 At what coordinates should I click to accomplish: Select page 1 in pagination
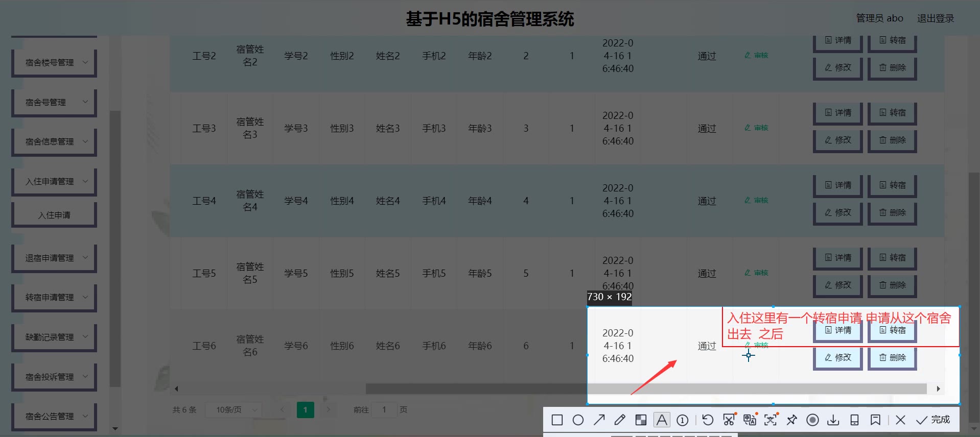[306, 409]
